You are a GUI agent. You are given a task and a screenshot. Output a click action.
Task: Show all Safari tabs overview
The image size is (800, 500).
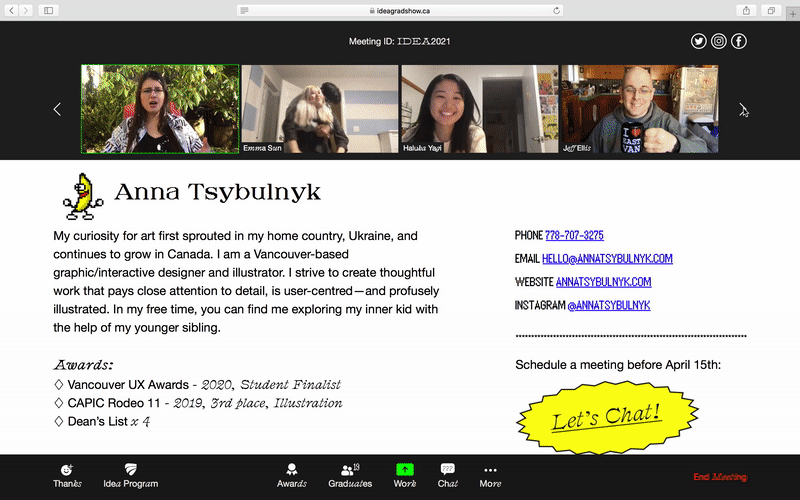click(771, 10)
